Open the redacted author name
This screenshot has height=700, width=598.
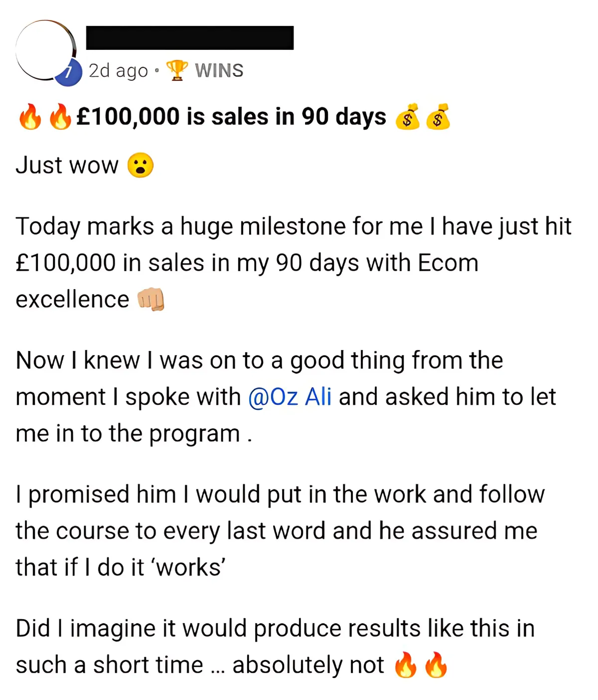pos(189,38)
